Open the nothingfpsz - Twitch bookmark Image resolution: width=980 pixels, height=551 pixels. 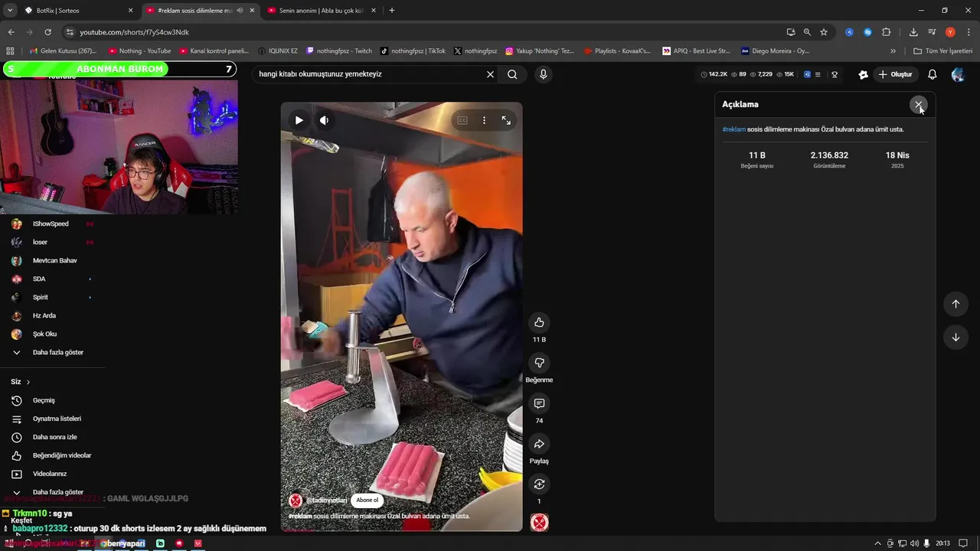pos(339,51)
